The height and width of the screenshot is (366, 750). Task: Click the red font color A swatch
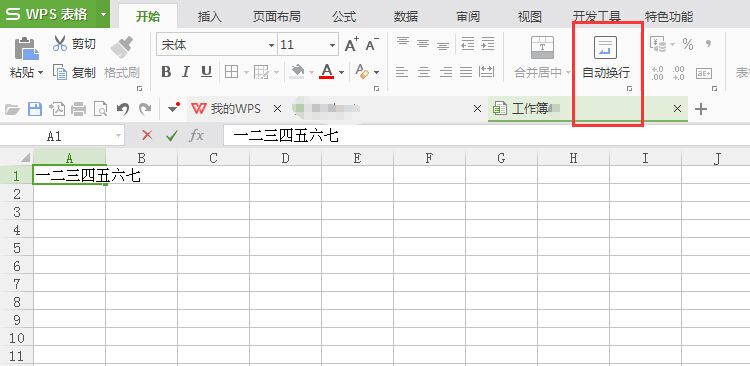click(x=327, y=72)
